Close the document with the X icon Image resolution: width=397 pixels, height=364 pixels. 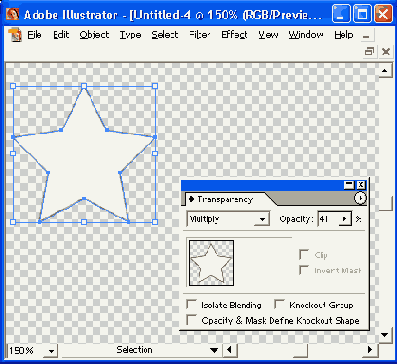click(386, 52)
